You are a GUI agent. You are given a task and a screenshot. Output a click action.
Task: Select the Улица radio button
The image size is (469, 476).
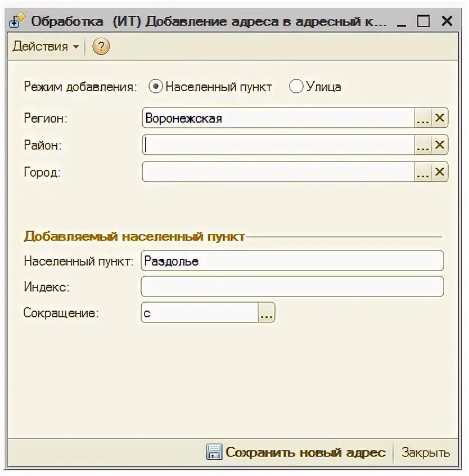coord(296,87)
